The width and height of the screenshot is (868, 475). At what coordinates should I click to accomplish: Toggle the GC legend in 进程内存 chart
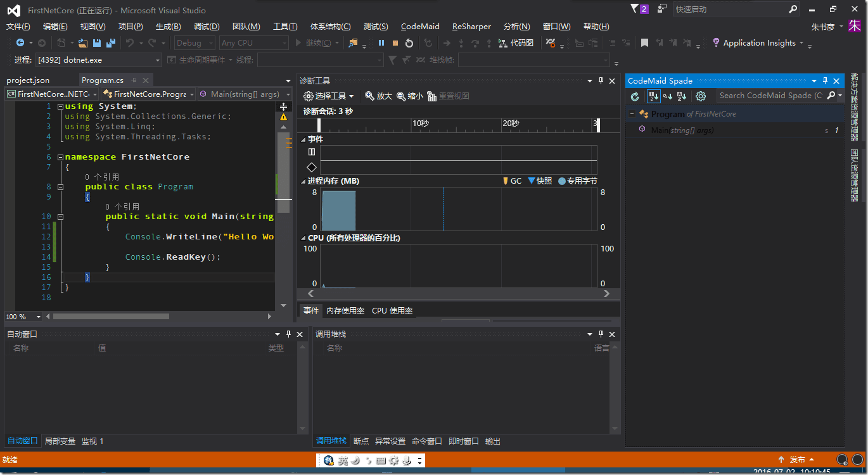click(x=512, y=180)
